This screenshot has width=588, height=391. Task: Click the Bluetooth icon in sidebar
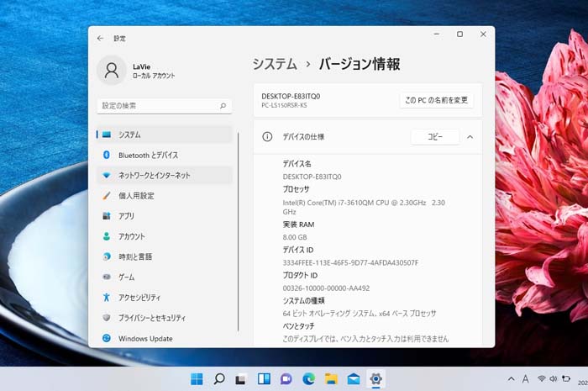(107, 155)
